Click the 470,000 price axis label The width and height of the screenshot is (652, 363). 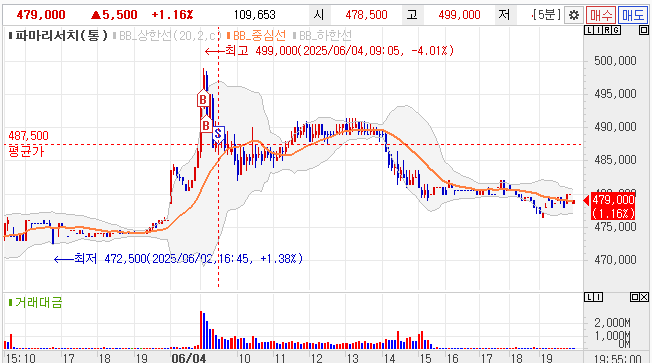click(615, 259)
